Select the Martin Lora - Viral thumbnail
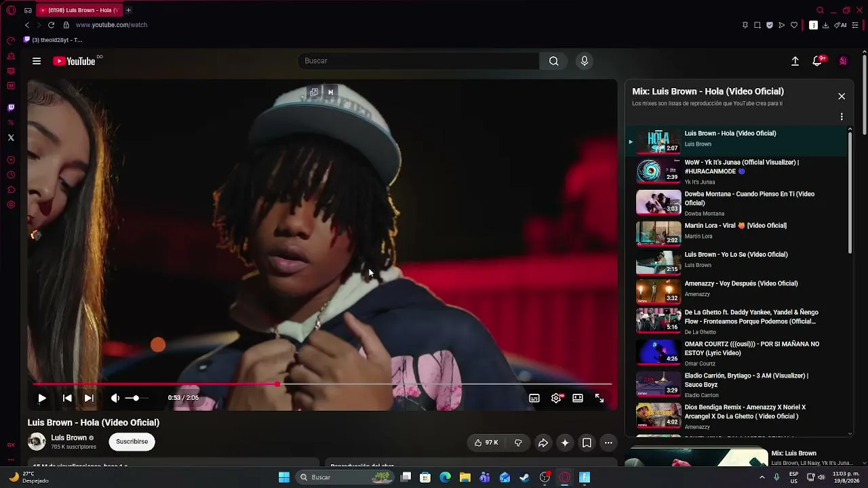 658,233
